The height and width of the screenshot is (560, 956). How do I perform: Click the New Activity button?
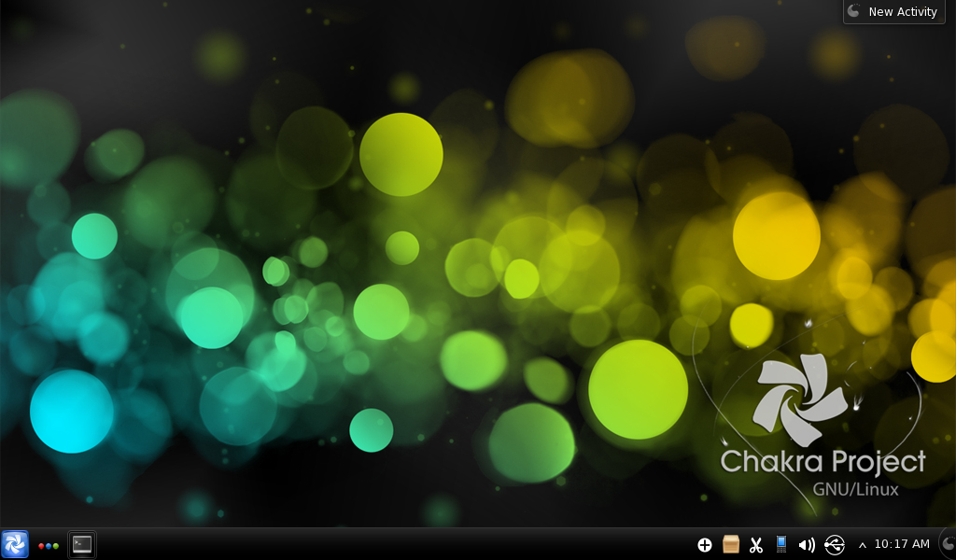[893, 11]
